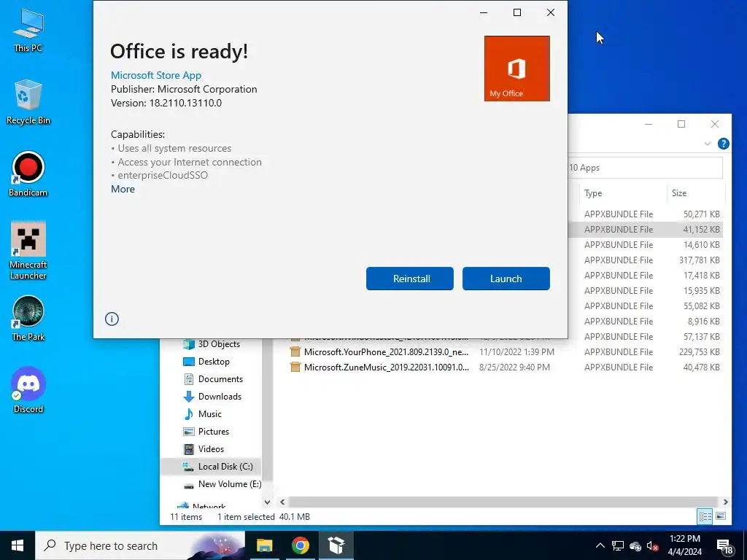Launch Office from the installer dialog
This screenshot has height=560, width=747.
[506, 279]
